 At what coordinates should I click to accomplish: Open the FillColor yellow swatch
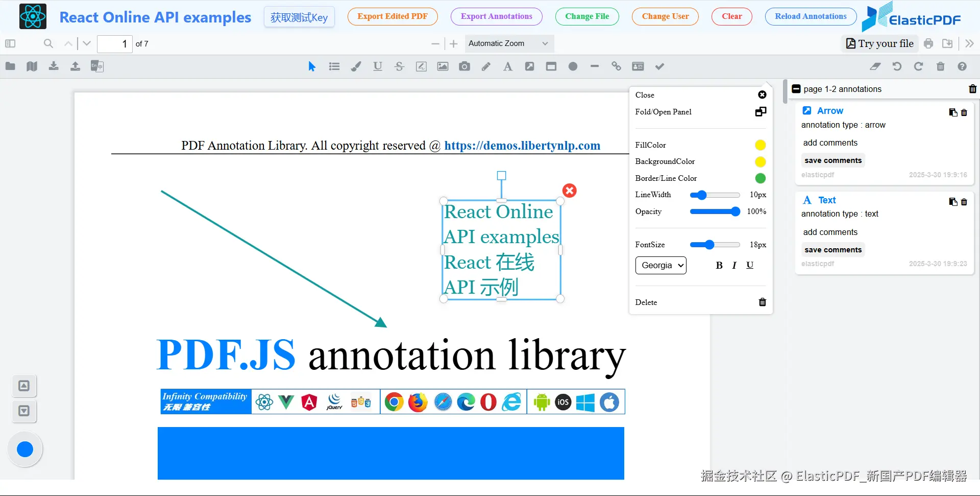coord(761,145)
